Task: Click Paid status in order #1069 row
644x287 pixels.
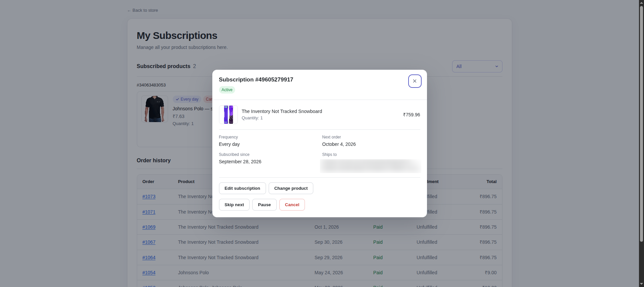Action: click(x=378, y=227)
